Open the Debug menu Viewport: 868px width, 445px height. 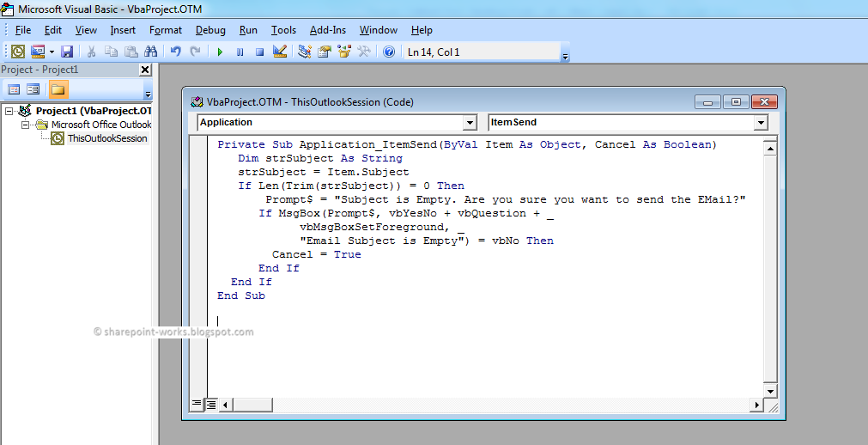point(210,30)
